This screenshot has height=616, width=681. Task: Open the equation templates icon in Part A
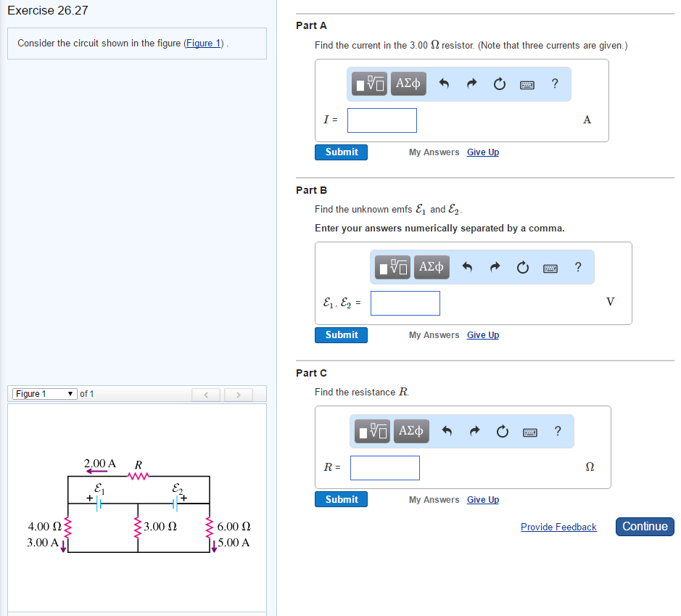368,83
